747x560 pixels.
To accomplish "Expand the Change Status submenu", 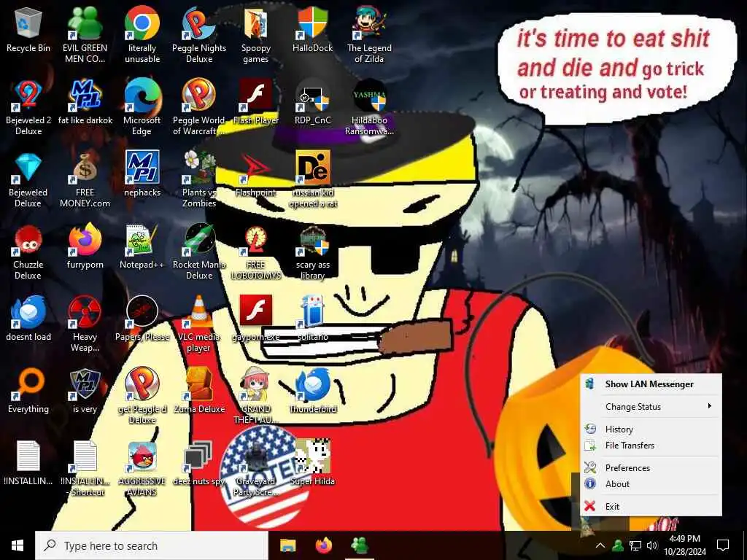I will click(x=650, y=407).
